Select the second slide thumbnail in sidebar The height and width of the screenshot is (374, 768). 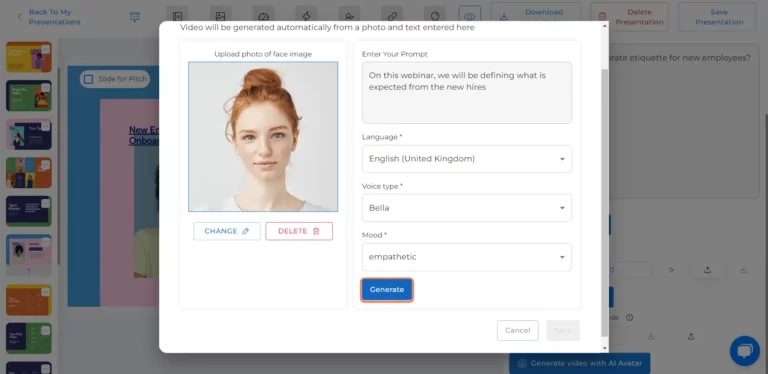(x=28, y=95)
